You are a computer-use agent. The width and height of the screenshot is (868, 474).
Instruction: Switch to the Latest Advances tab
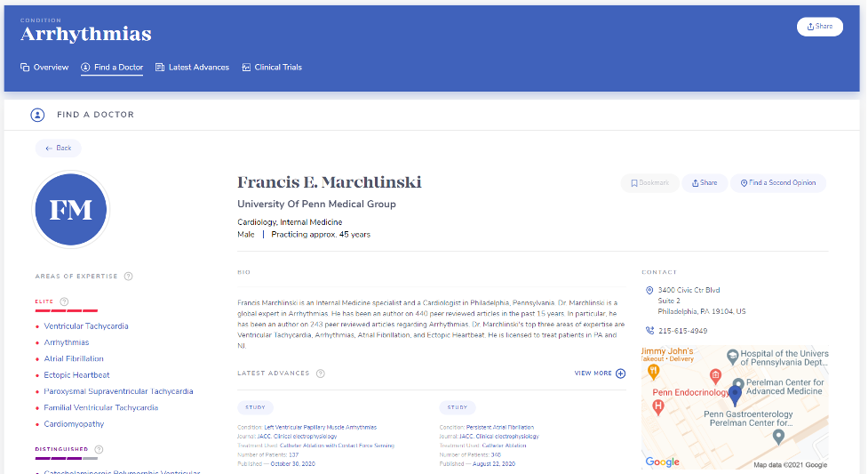192,67
